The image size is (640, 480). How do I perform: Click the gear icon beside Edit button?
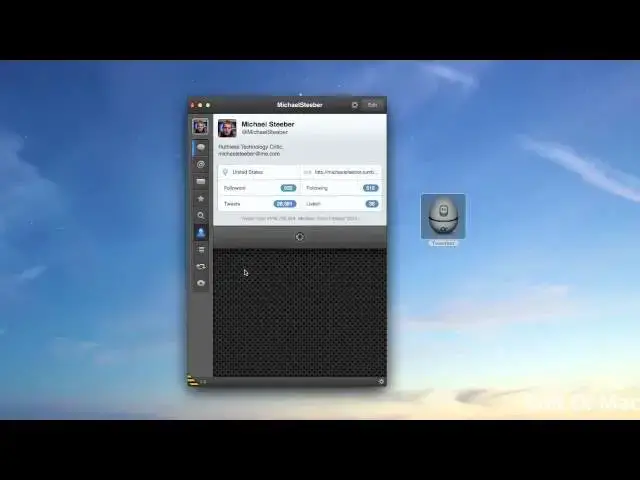(355, 105)
